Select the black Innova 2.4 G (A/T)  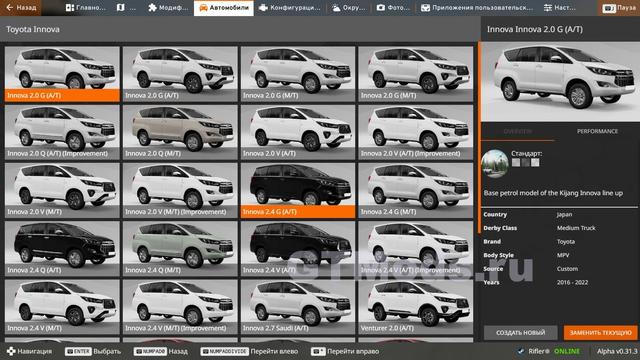click(298, 191)
